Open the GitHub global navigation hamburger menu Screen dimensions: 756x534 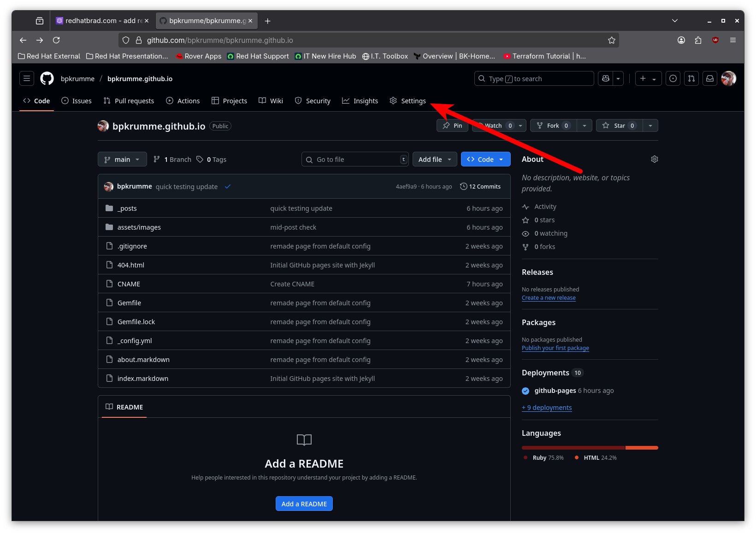27,79
